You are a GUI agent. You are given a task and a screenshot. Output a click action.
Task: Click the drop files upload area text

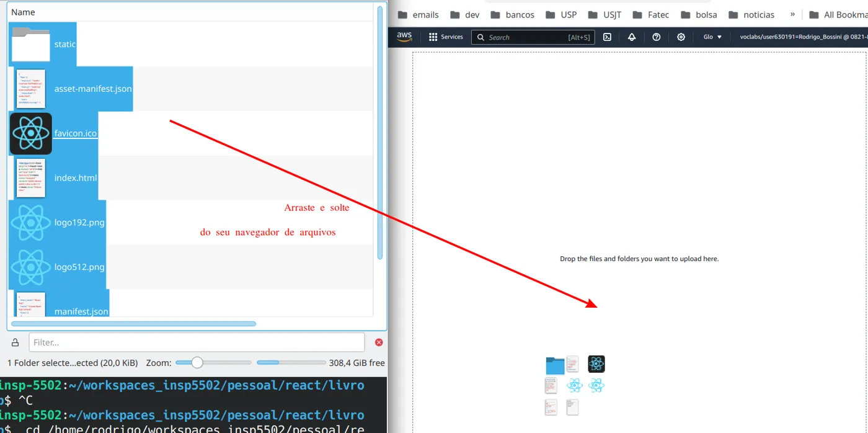click(x=639, y=259)
